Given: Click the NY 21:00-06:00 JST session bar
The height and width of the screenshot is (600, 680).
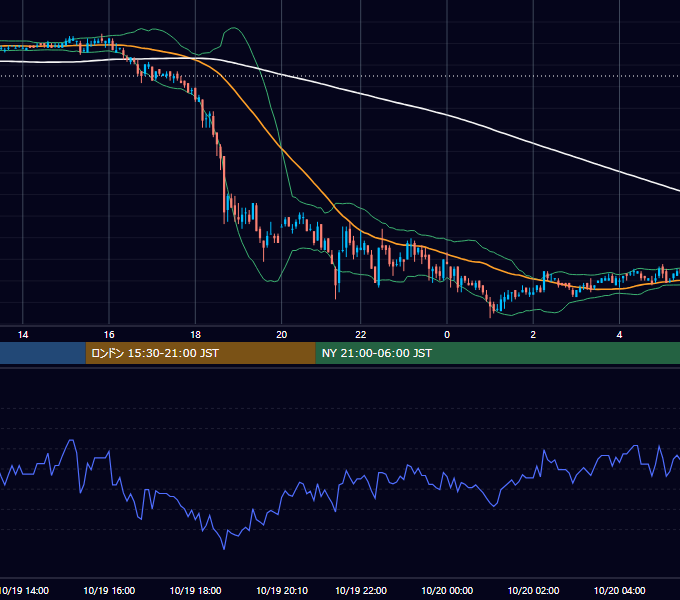Looking at the screenshot, I should 497,353.
